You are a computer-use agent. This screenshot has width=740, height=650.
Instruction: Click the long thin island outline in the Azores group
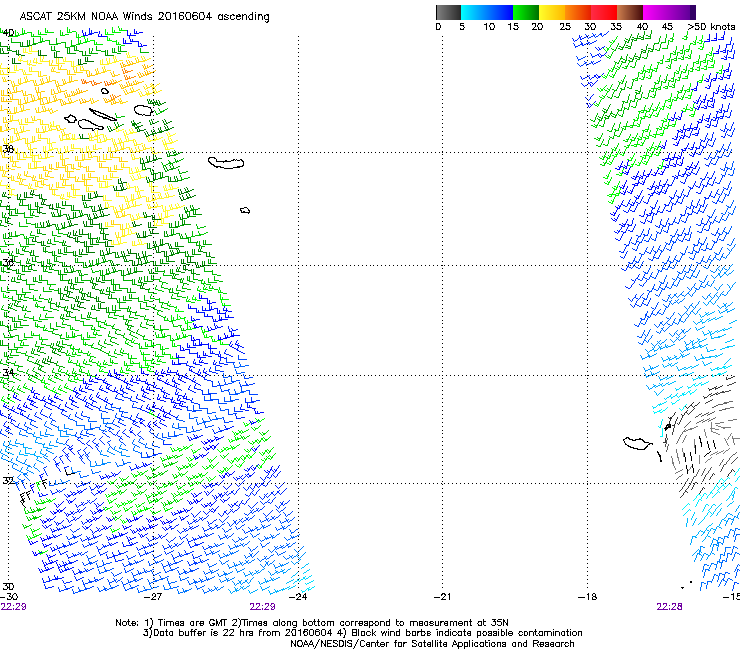(102, 115)
